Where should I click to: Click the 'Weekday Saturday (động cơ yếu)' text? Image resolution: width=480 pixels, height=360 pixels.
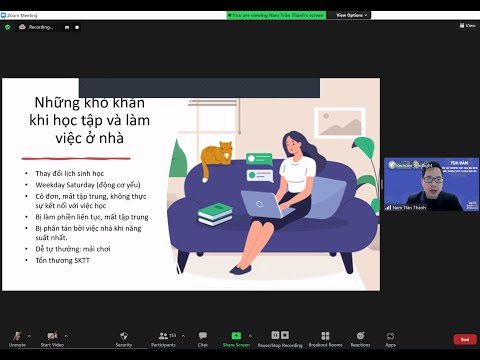(x=88, y=185)
